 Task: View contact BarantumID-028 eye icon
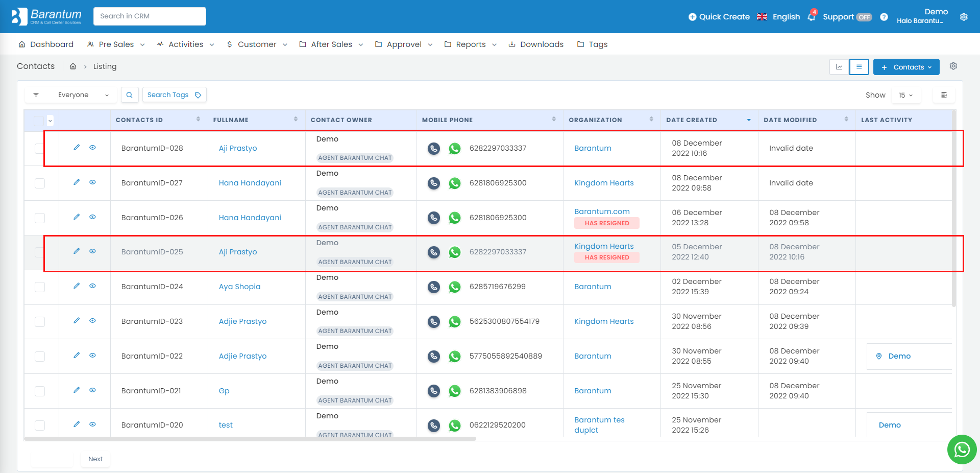(x=92, y=148)
